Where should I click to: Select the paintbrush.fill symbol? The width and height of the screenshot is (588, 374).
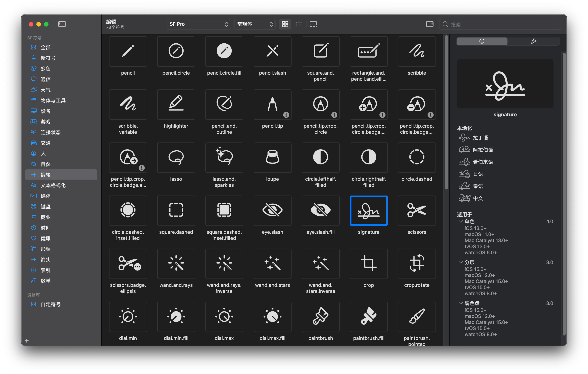pyautogui.click(x=368, y=317)
